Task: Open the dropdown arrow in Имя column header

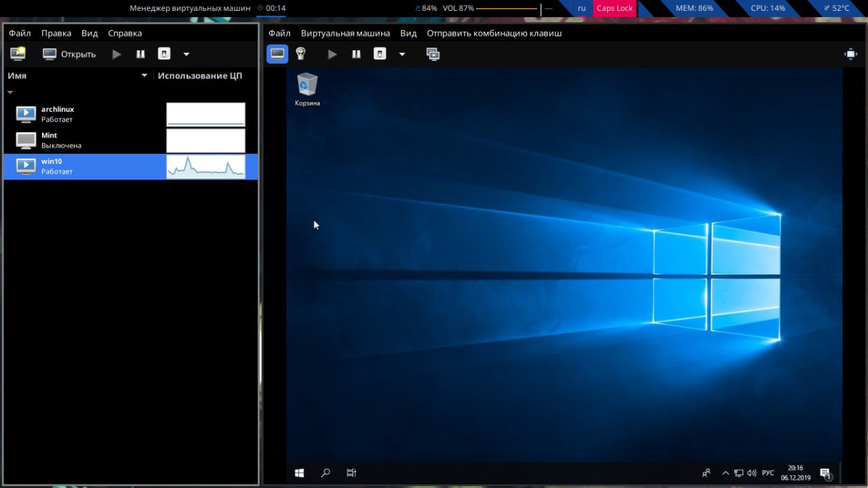Action: pyautogui.click(x=144, y=76)
